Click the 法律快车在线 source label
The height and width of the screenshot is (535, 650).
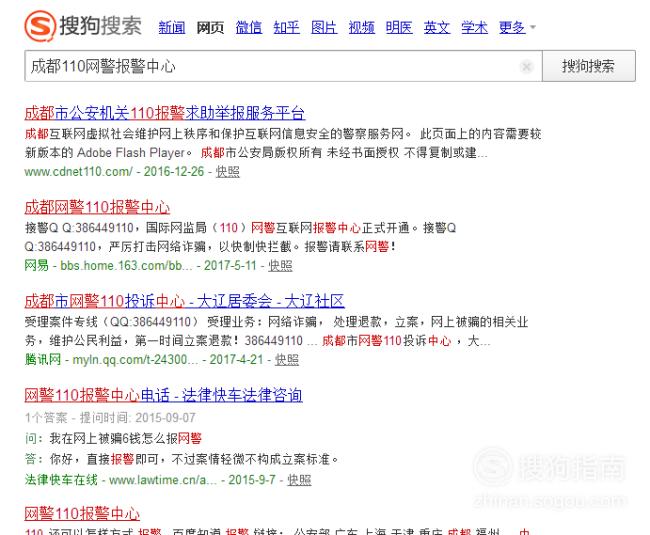(61, 480)
